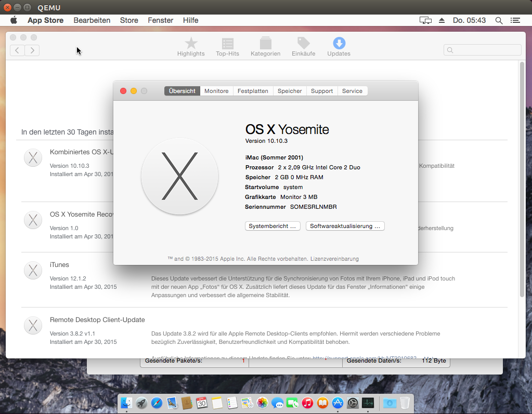Open Downloads folder in the dock
This screenshot has width=532, height=414.
[x=390, y=403]
